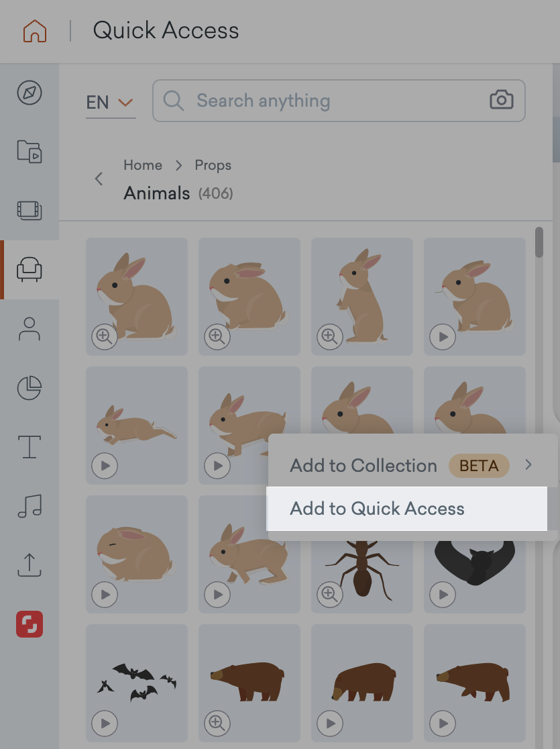Open the folder projects sidebar icon
Screen dimensions: 560x749
click(30, 151)
